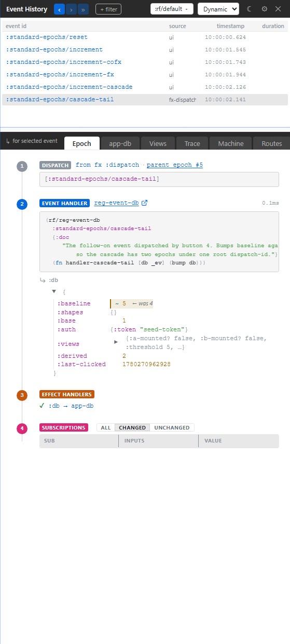Select the :standard-epochs/increment-cofx event

(145, 62)
